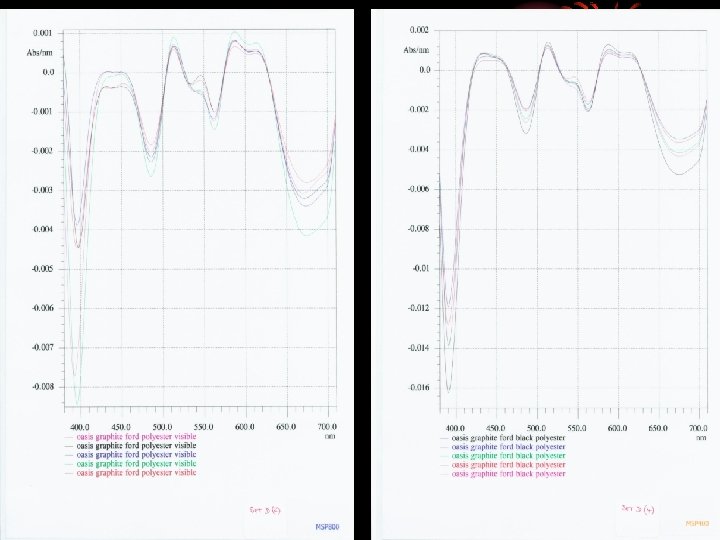Click the magenta 'oasis graphite ford polyester visible' legend entry
The height and width of the screenshot is (540, 720).
(x=136, y=436)
